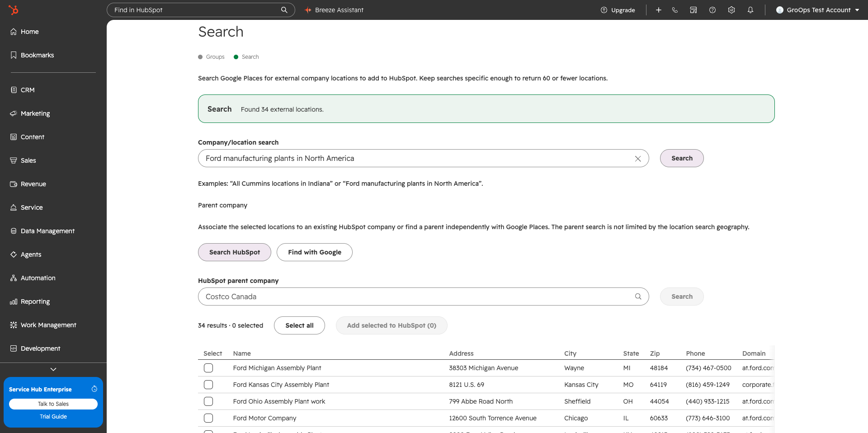Screen dimensions: 868x433
Task: Open Trial Guide link
Action: [x=53, y=417]
